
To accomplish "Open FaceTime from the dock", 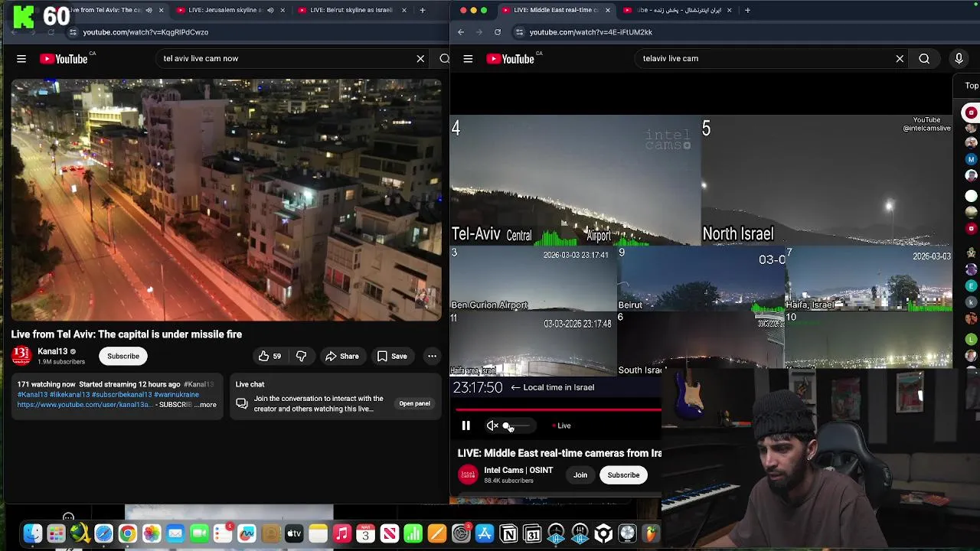I will [x=199, y=533].
